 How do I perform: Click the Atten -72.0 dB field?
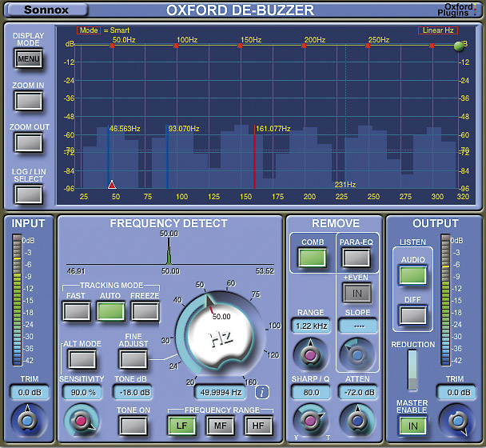click(x=358, y=393)
